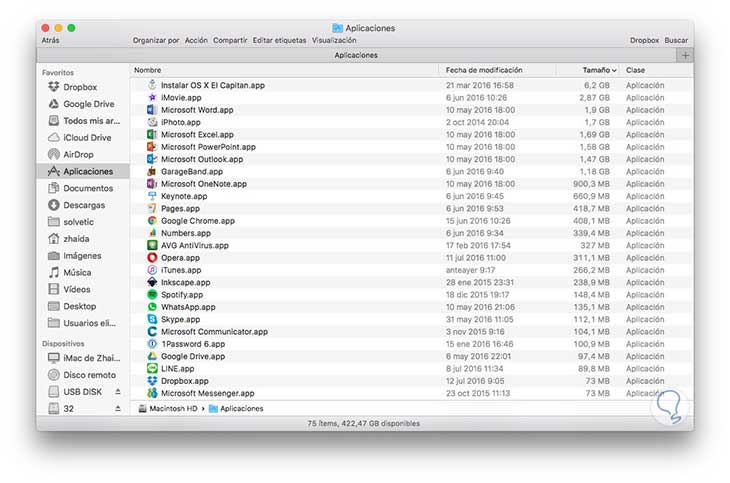Select the Microsoft Word.app icon
The height and width of the screenshot is (483, 730).
pos(152,109)
